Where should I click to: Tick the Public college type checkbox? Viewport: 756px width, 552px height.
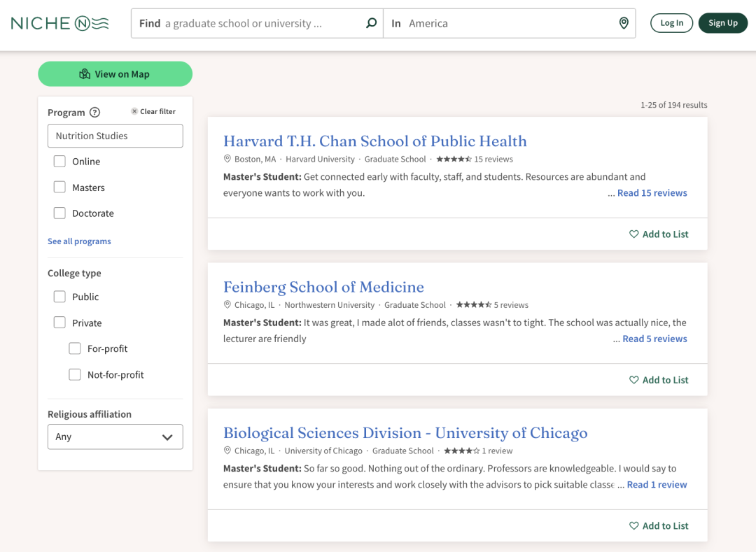click(59, 297)
